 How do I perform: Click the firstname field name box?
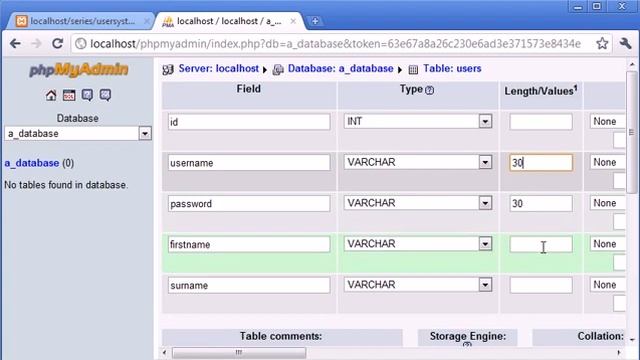tap(249, 244)
